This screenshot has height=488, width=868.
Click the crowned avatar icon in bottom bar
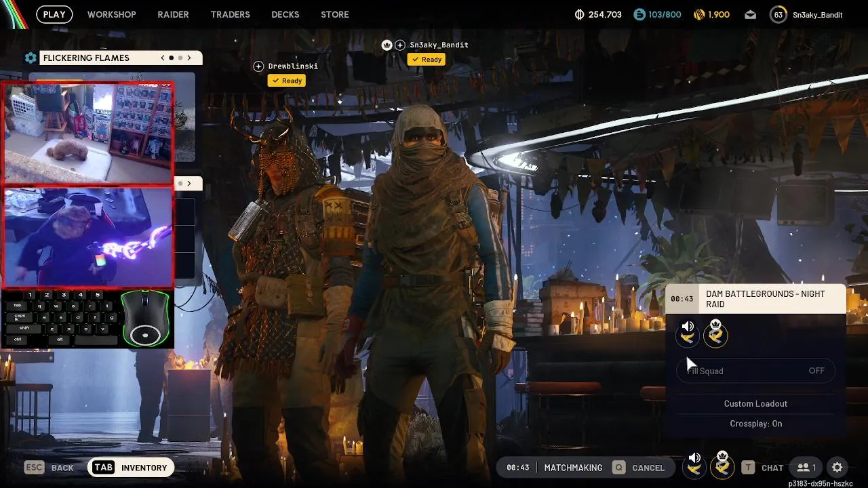pos(722,465)
